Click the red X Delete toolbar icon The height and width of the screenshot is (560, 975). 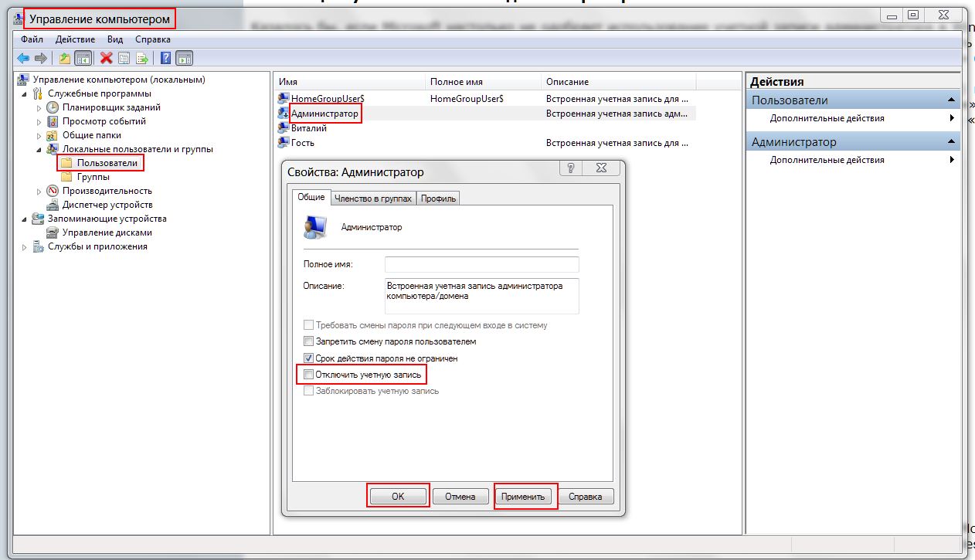coord(107,58)
